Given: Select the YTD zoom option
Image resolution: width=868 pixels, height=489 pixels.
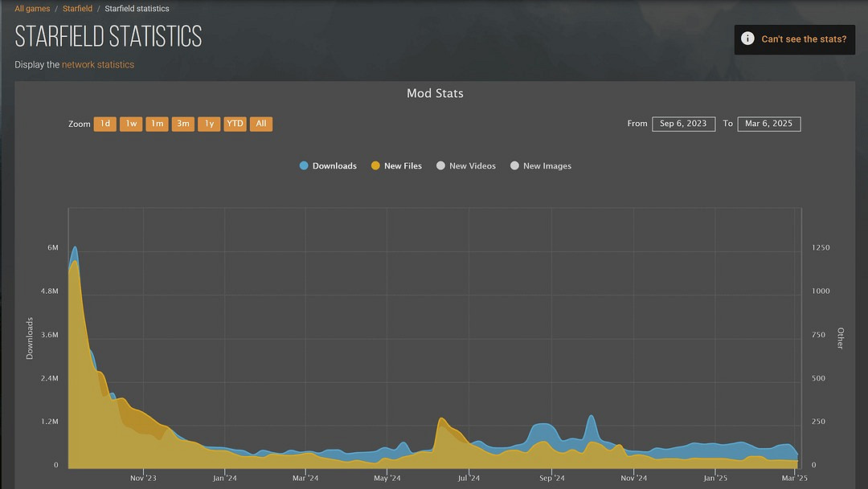Looking at the screenshot, I should 235,124.
